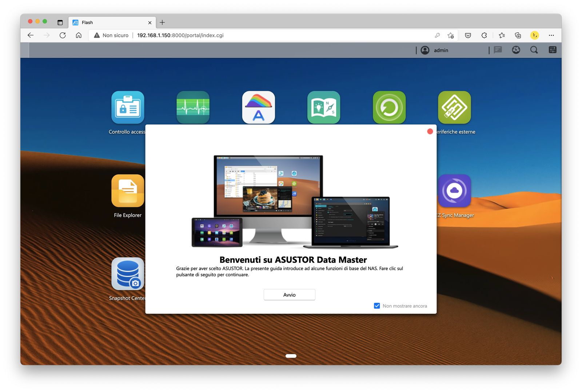Launch File Explorer from the desktop
Image resolution: width=582 pixels, height=392 pixels.
coord(128,191)
